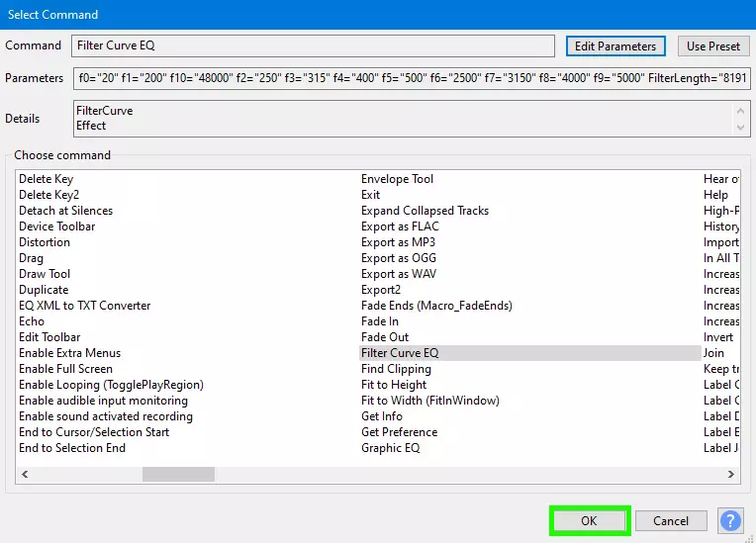The width and height of the screenshot is (756, 543).
Task: Choose Edit Toolbar in the list
Action: point(49,337)
